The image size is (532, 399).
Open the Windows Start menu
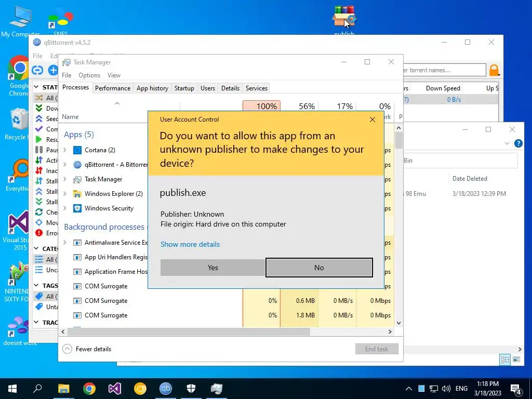pos(12,389)
